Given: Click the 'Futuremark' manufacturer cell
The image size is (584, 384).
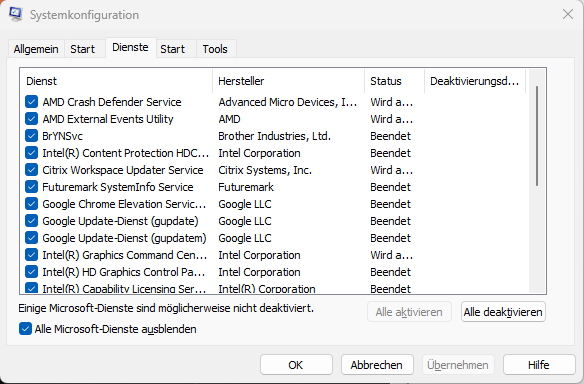Looking at the screenshot, I should (x=246, y=187).
